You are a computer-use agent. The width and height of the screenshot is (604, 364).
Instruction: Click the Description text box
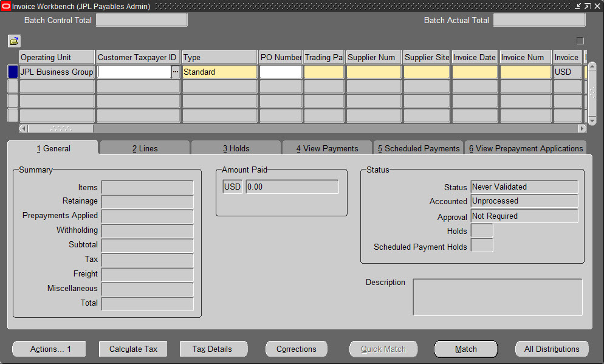point(497,297)
